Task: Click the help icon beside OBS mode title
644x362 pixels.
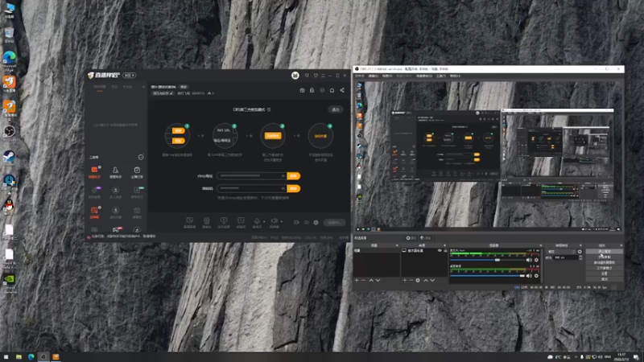Action: [269, 109]
